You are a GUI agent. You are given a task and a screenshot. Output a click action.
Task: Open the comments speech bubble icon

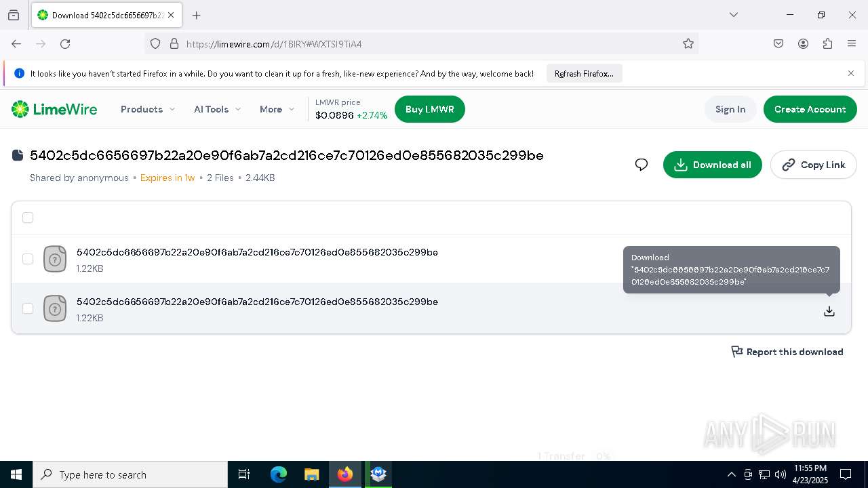tap(642, 165)
